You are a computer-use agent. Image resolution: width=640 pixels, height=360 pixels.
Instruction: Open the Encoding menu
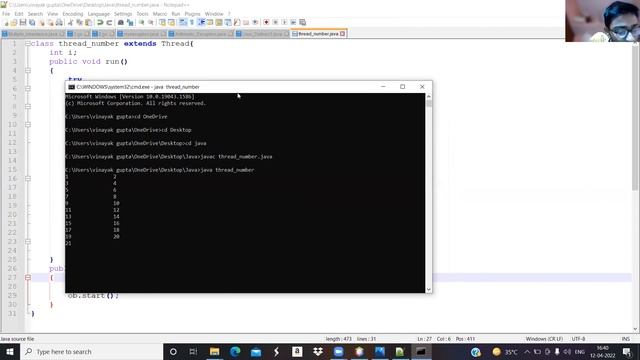tap(73, 14)
